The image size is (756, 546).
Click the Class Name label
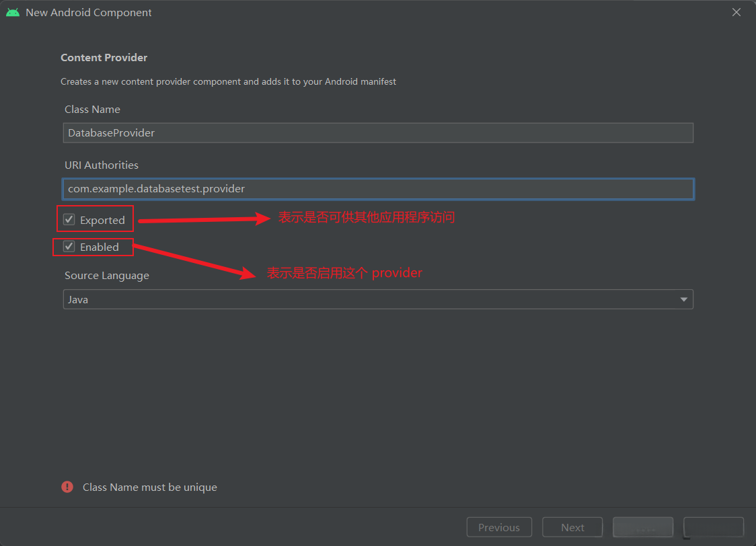pos(92,109)
